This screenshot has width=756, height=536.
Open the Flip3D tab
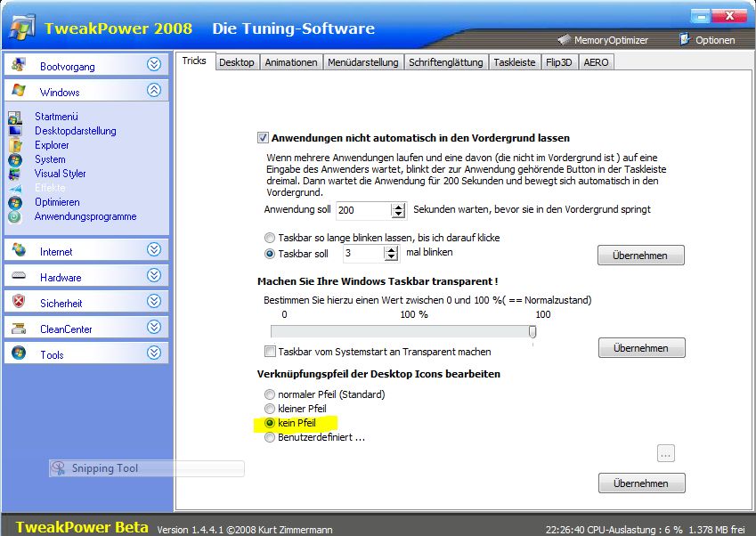click(559, 62)
